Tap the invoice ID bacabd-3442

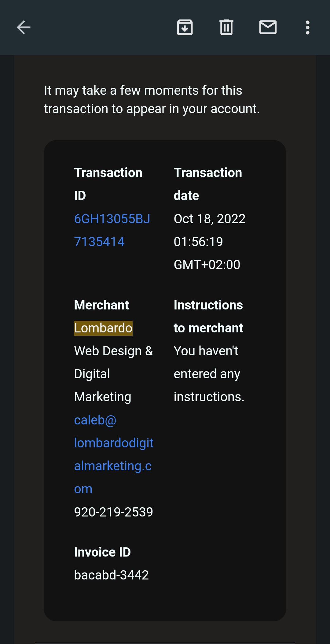click(111, 575)
